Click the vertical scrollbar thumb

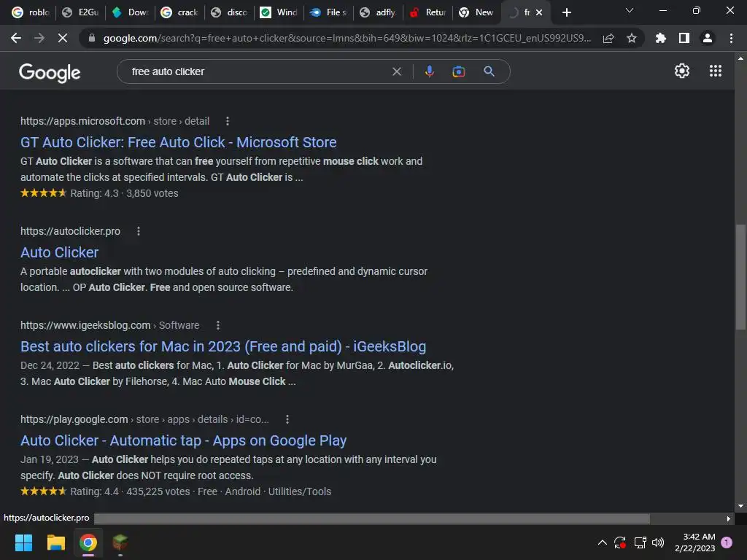[x=740, y=276]
